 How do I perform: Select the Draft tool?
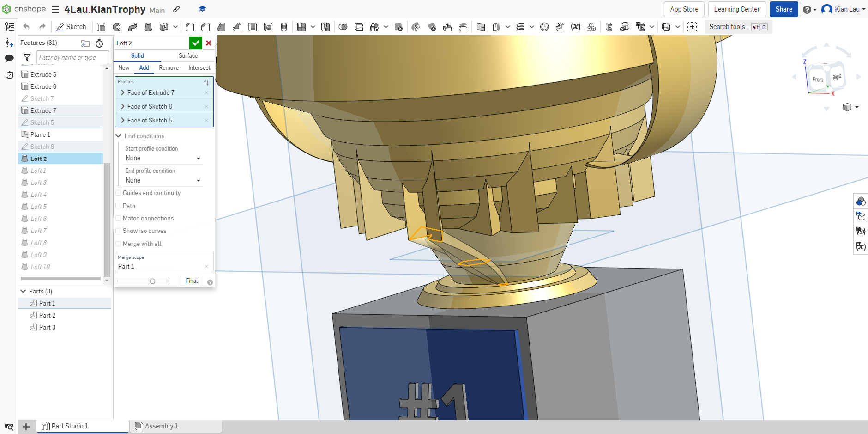pyautogui.click(x=221, y=27)
